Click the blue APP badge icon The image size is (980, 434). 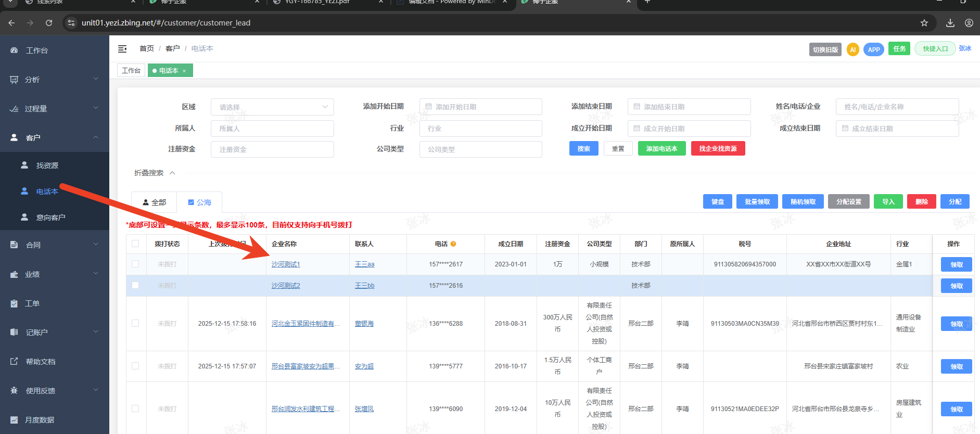click(x=874, y=49)
